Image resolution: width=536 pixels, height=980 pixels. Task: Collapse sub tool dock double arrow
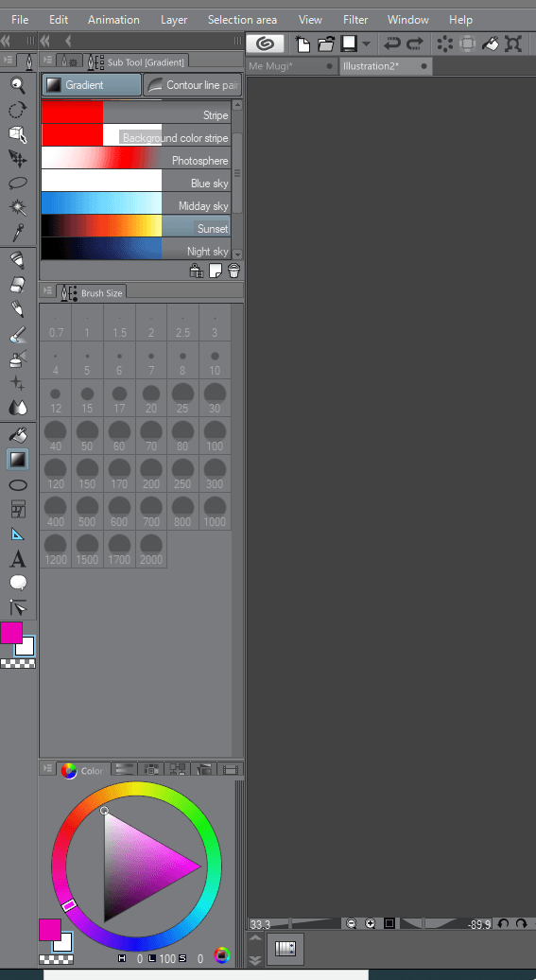(45, 42)
